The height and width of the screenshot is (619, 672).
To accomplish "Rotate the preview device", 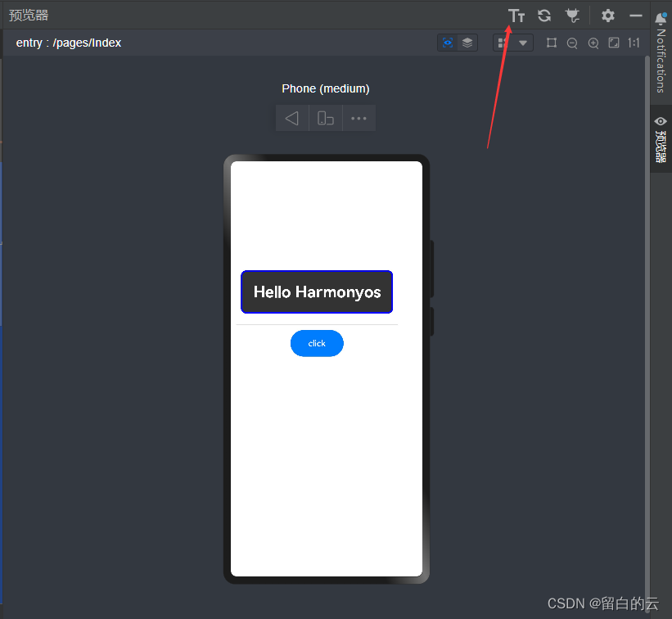I will pyautogui.click(x=326, y=118).
